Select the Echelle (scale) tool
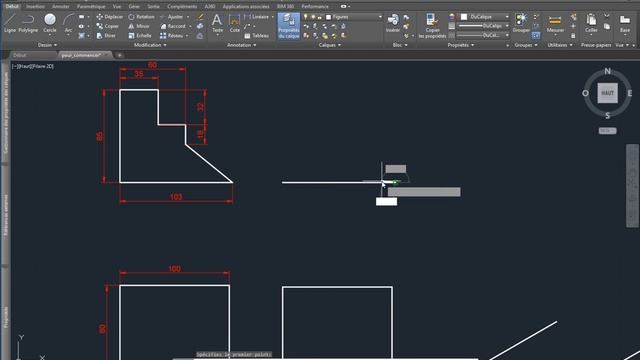 (x=140, y=36)
